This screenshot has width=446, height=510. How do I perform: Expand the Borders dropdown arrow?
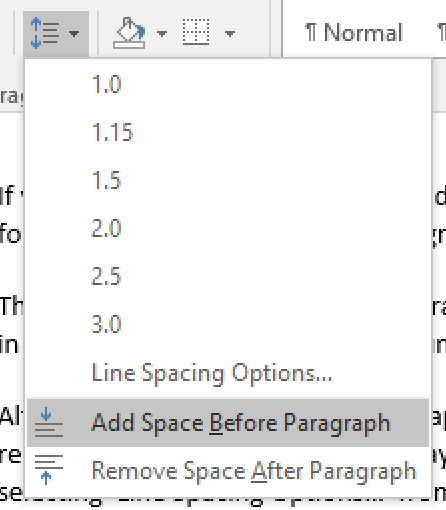point(230,34)
